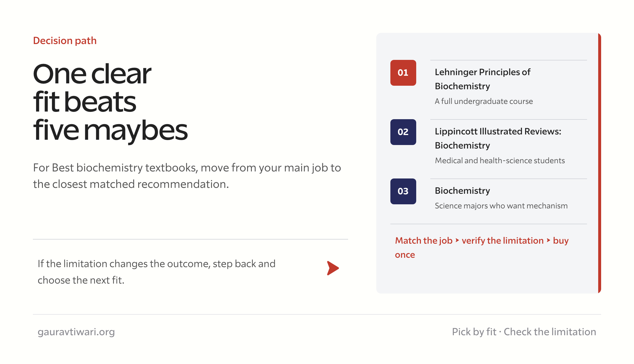Viewport: 634px width, 364px height.
Task: Click the 'If the limitation changes the outcome' note
Action: coord(156,272)
